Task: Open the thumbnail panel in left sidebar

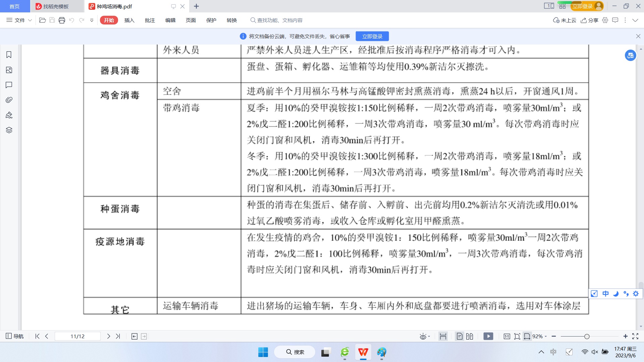Action: [x=9, y=70]
